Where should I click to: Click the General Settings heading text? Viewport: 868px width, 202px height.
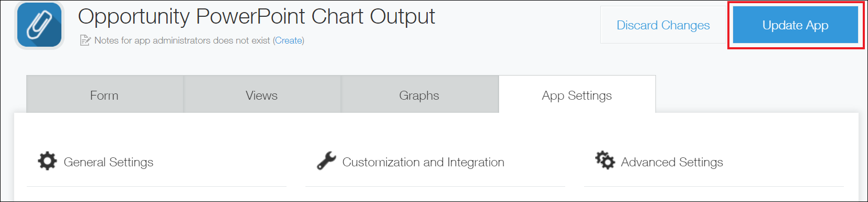pos(109,162)
